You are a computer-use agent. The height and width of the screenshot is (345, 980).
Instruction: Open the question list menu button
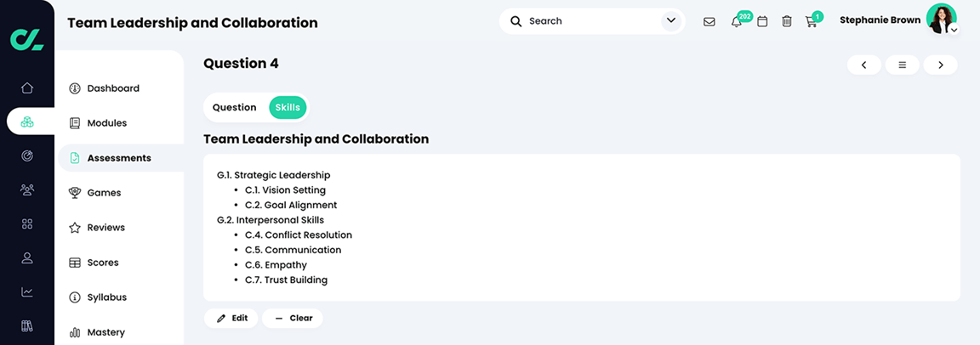click(903, 65)
